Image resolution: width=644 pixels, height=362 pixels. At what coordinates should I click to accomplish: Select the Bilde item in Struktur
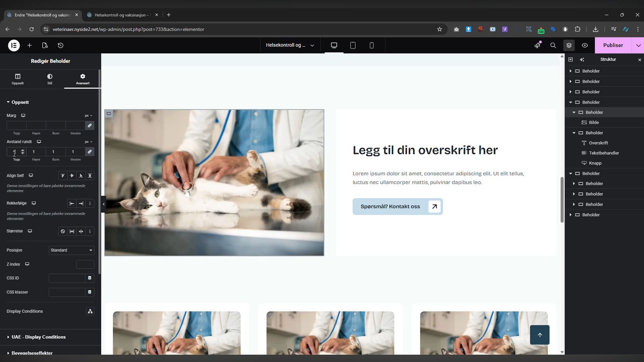point(594,123)
